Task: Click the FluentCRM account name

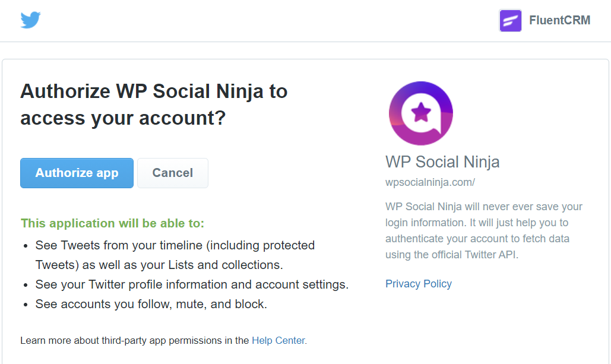Action: click(x=559, y=21)
